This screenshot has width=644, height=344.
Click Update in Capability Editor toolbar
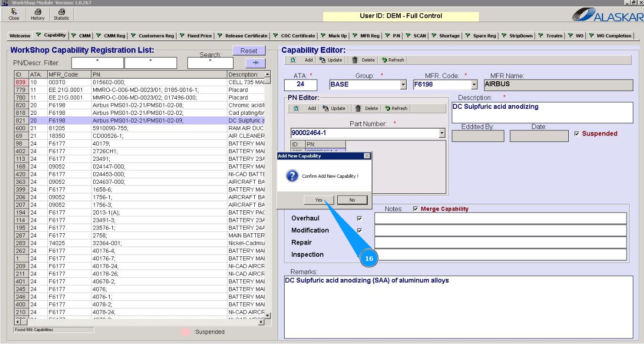click(x=331, y=60)
